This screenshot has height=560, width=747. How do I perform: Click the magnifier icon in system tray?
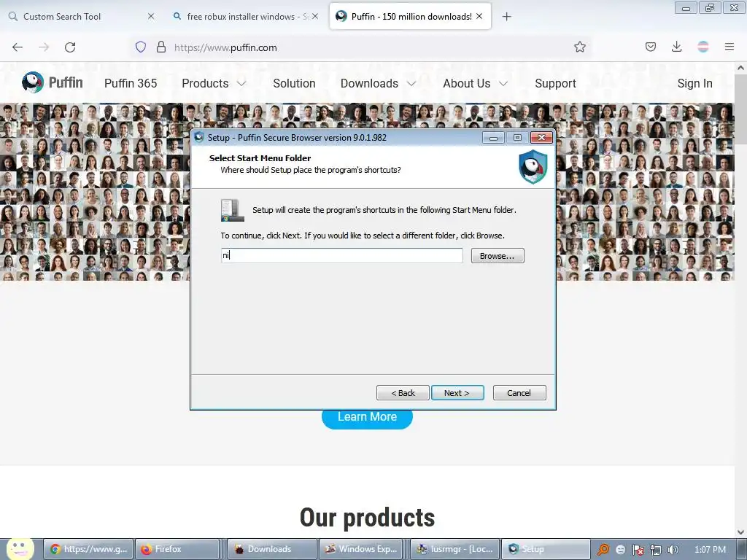point(603,550)
